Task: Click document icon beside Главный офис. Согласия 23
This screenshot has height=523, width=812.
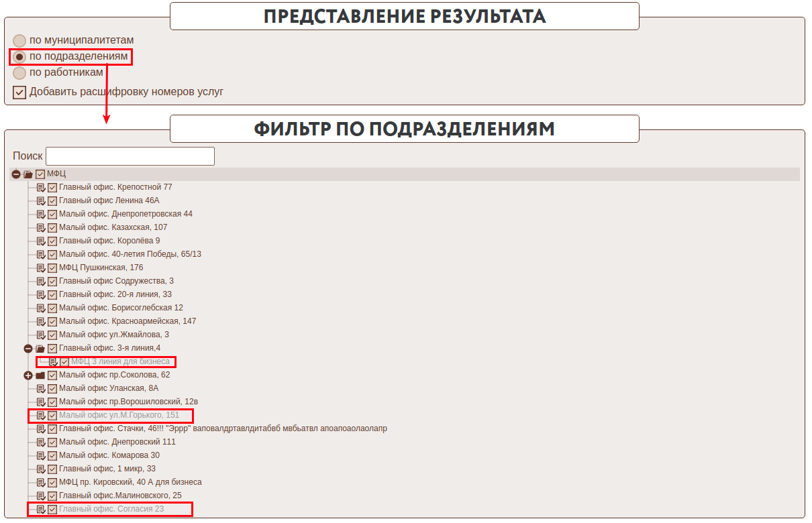Action: pyautogui.click(x=40, y=510)
